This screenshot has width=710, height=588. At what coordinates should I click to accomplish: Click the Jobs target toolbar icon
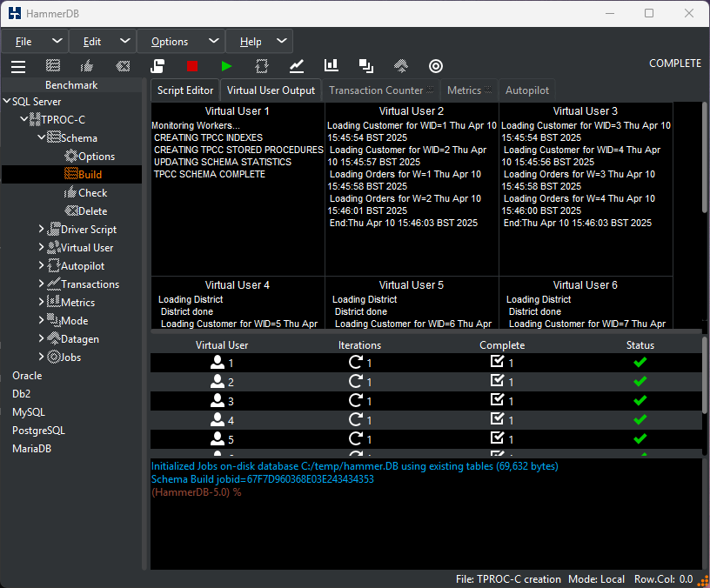436,66
